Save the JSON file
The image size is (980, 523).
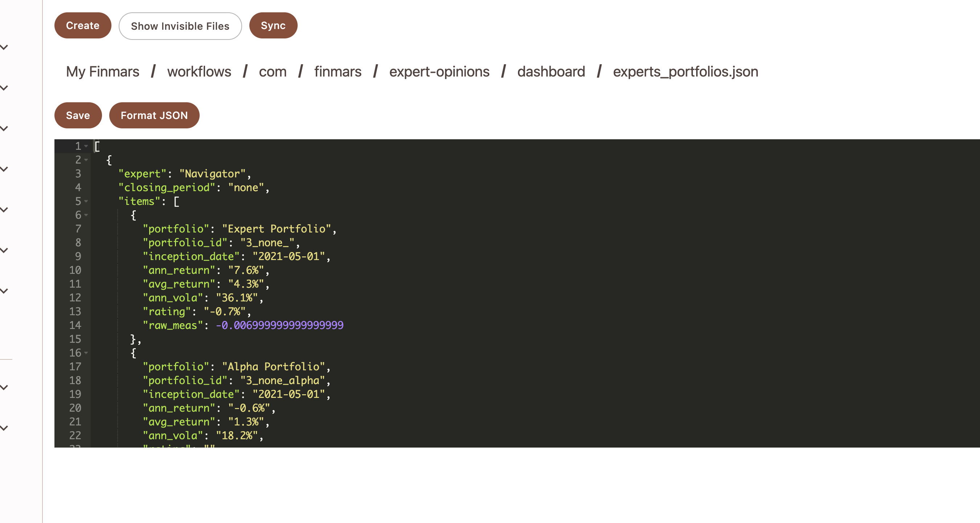pyautogui.click(x=78, y=115)
